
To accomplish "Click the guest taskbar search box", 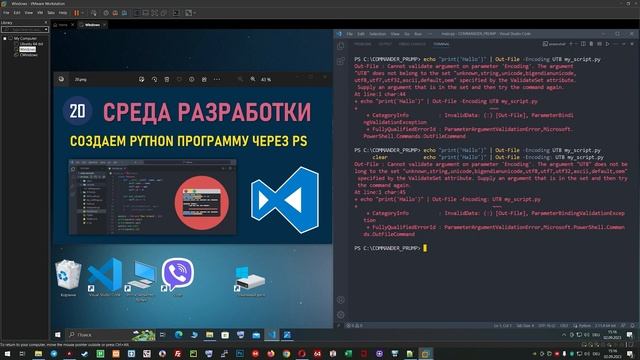I will pyautogui.click(x=110, y=335).
